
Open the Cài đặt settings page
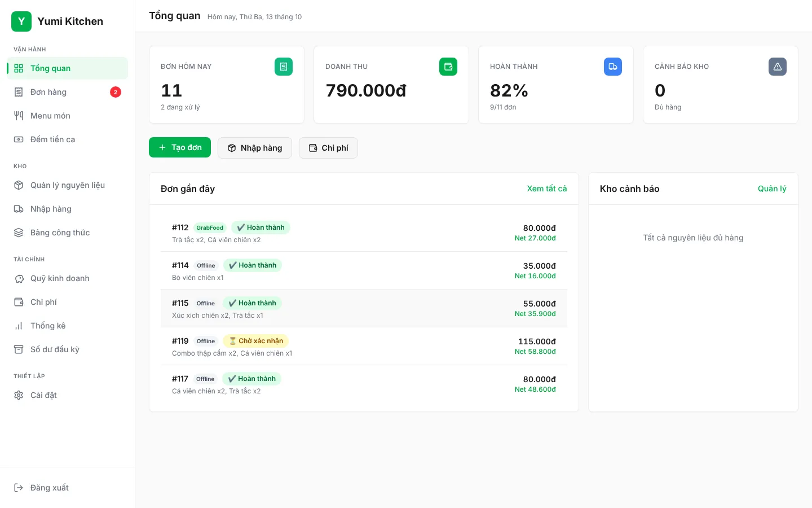pyautogui.click(x=68, y=395)
